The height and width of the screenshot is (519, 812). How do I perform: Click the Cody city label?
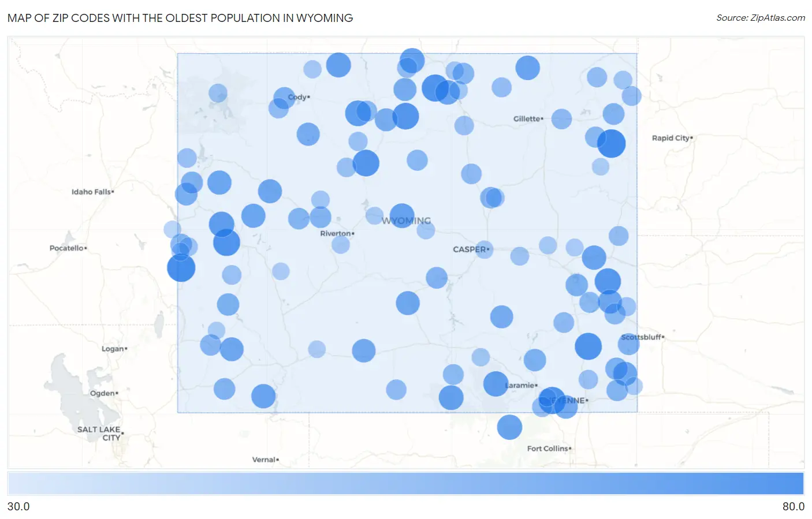tap(299, 97)
